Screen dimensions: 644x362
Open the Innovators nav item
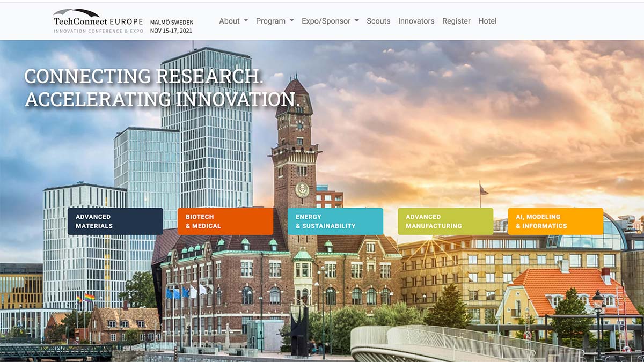tap(416, 21)
